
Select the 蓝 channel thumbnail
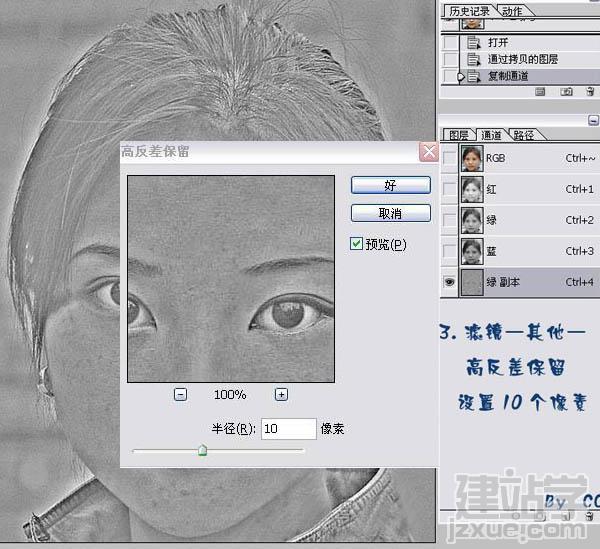(x=472, y=251)
